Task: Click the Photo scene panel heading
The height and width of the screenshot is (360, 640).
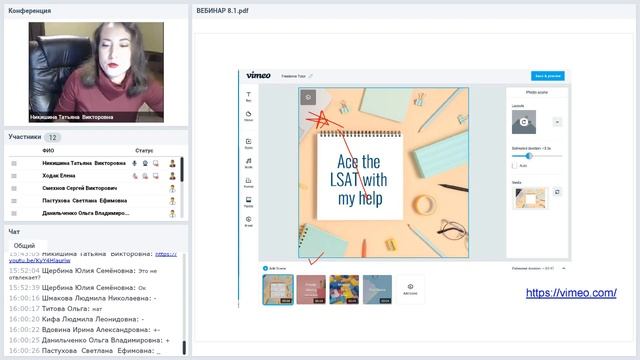Action: coord(537,93)
